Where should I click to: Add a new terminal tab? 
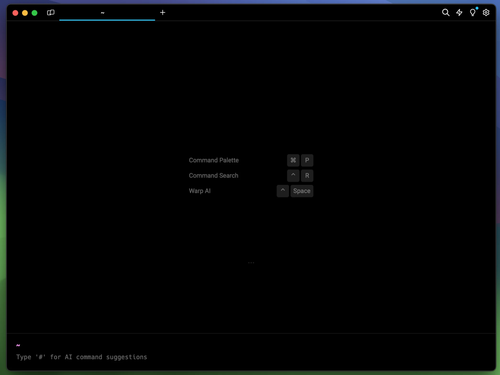[x=163, y=13]
